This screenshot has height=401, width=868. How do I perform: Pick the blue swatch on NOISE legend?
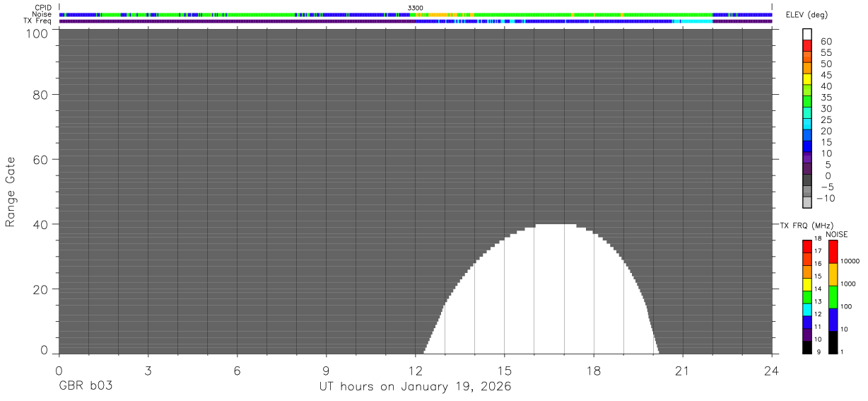click(833, 320)
